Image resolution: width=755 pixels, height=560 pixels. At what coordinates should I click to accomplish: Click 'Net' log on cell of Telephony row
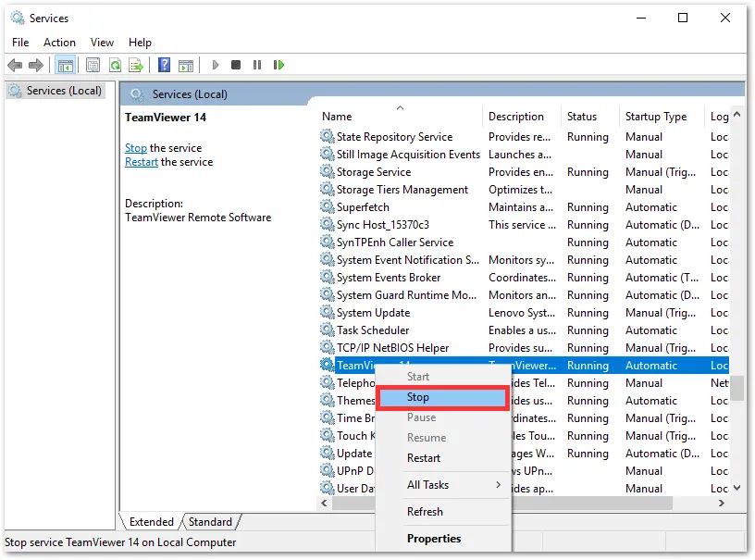(719, 383)
